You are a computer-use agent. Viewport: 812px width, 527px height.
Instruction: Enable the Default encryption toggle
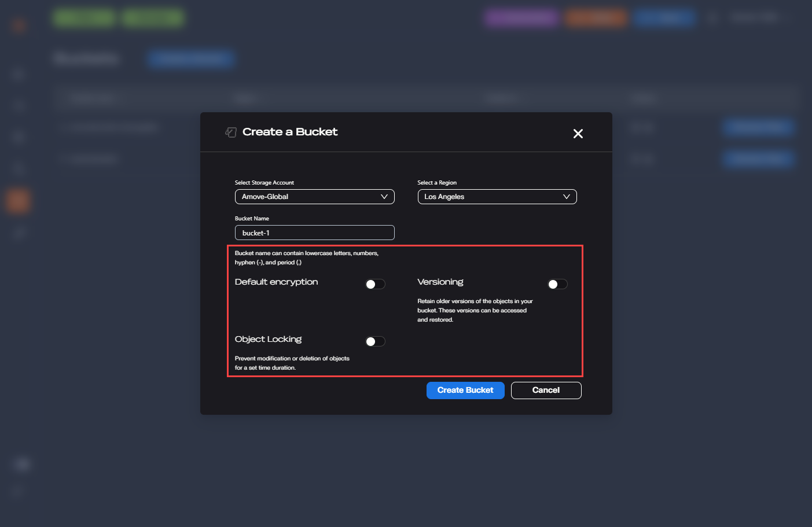click(x=375, y=284)
